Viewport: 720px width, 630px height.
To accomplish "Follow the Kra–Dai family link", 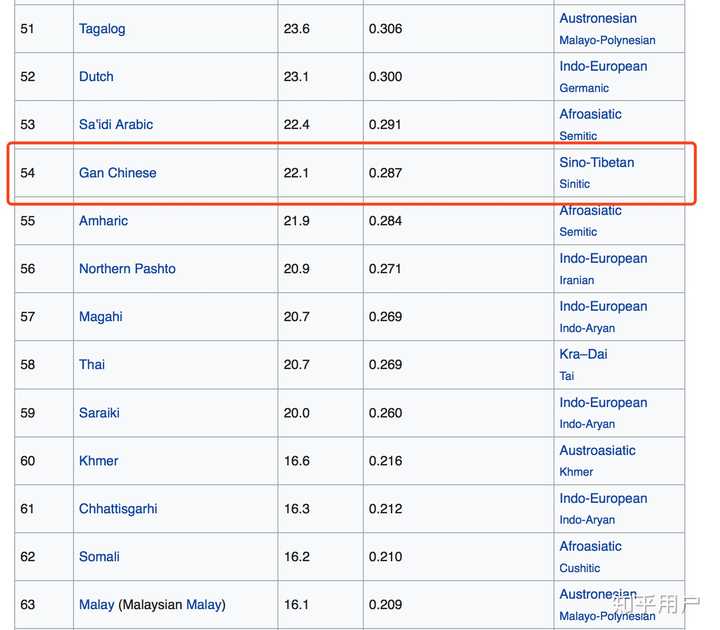I will coord(583,354).
